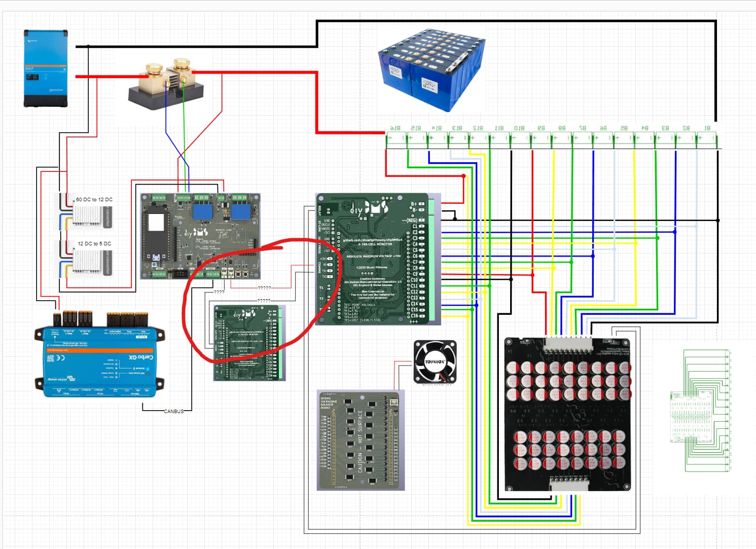Select the Cerbo GX device

click(99, 355)
